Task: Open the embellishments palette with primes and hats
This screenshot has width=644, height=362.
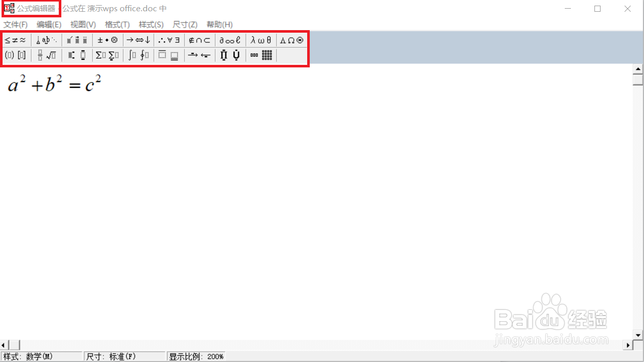Action: 77,40
